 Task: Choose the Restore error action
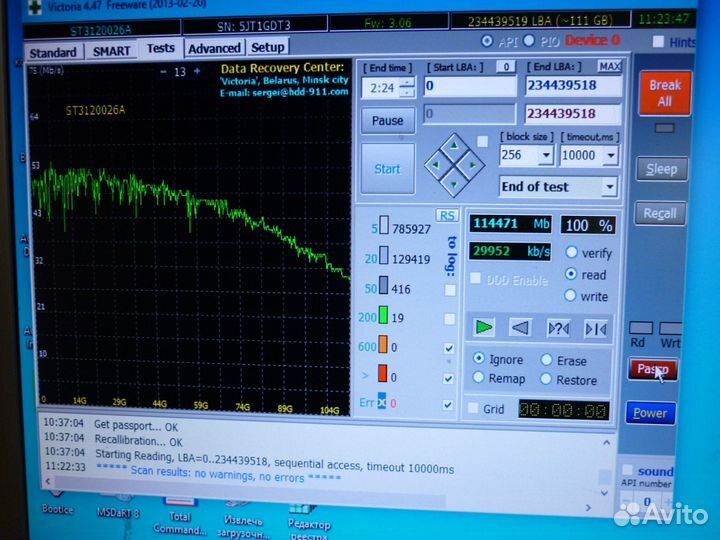[546, 379]
